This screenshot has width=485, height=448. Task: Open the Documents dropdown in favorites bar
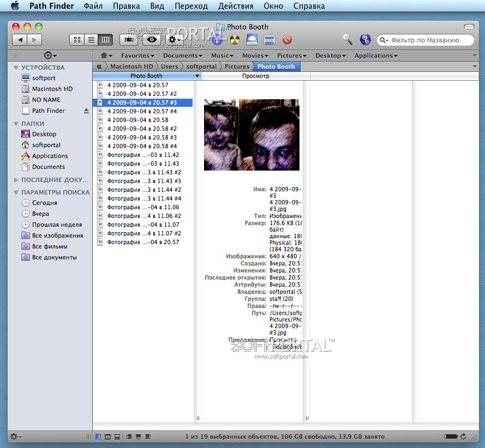click(183, 56)
